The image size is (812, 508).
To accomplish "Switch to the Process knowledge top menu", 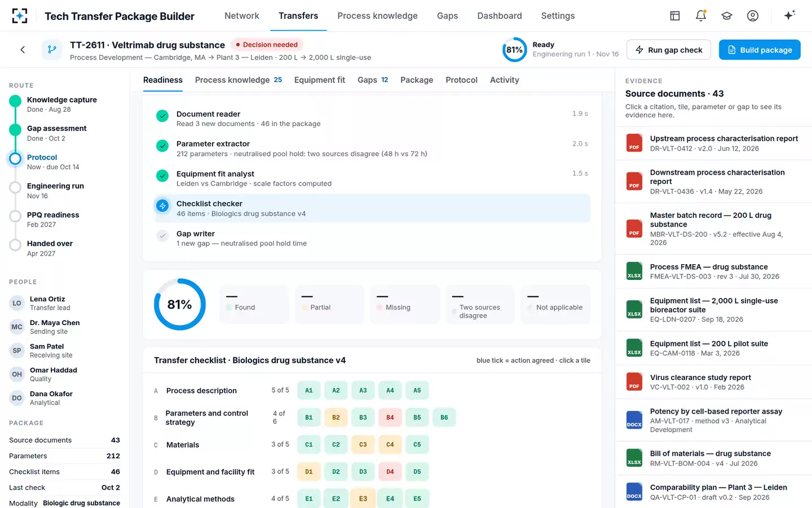I will 377,16.
